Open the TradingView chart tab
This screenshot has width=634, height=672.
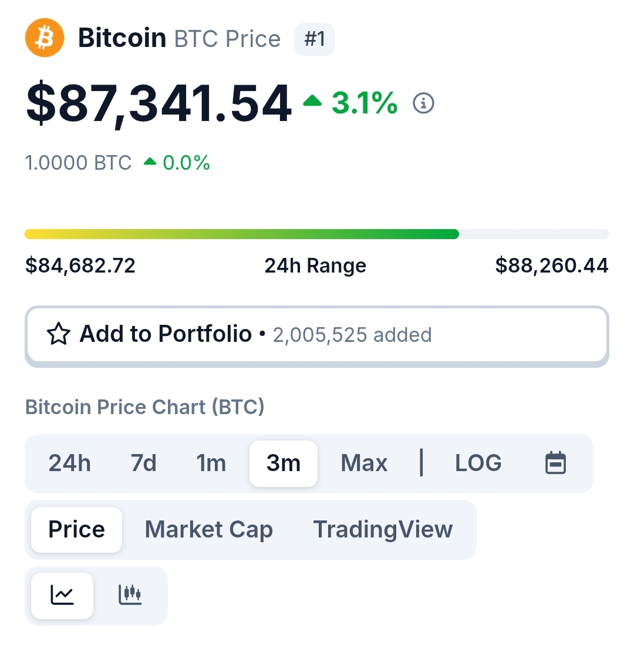tap(383, 530)
